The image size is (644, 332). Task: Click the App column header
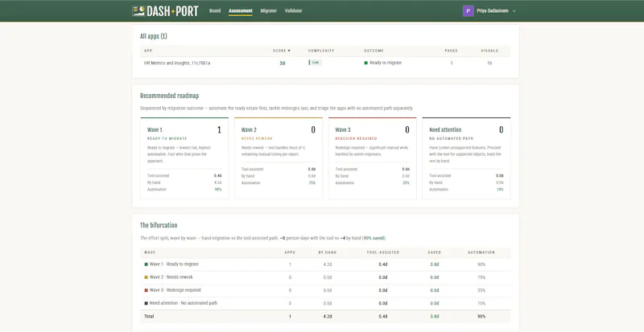tap(148, 51)
